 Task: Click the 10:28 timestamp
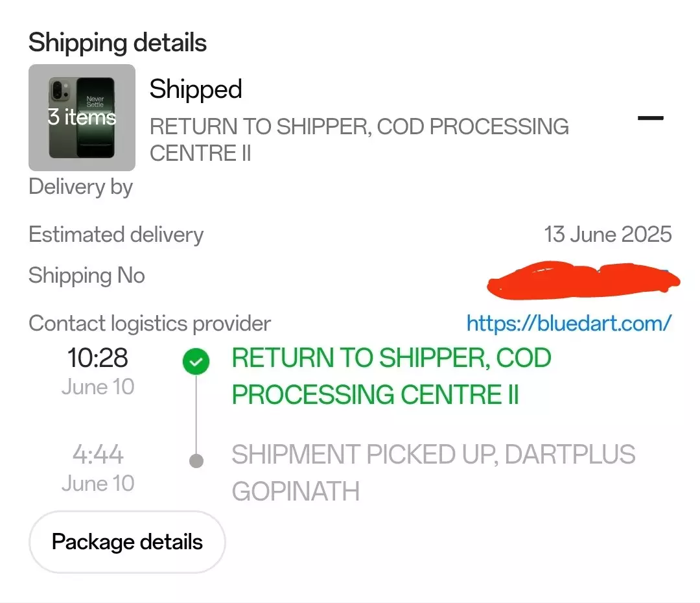point(98,358)
